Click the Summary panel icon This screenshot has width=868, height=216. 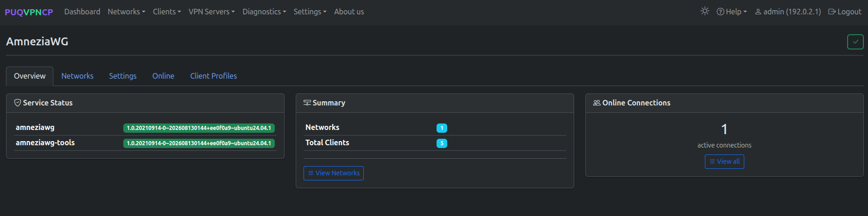307,103
